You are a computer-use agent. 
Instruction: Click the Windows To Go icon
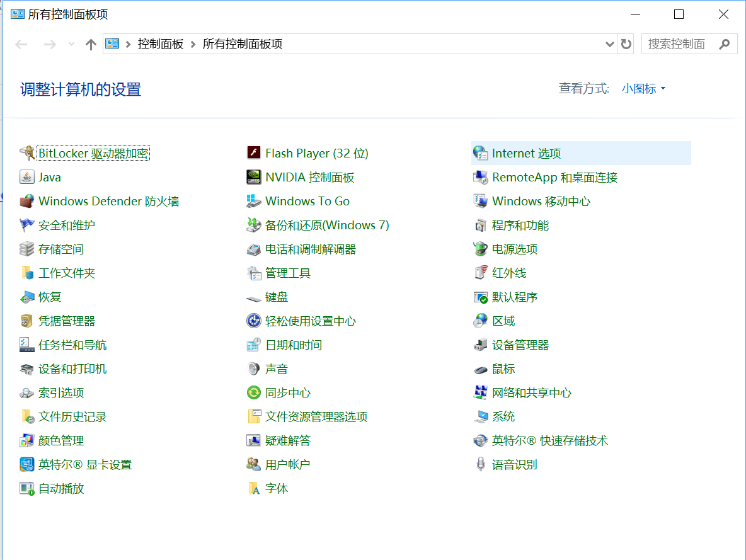click(253, 201)
